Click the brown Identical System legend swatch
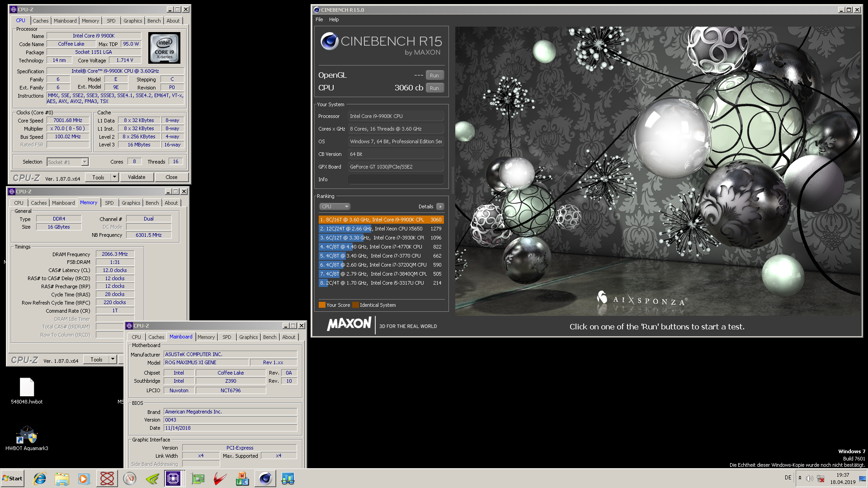868x488 pixels. tap(356, 305)
